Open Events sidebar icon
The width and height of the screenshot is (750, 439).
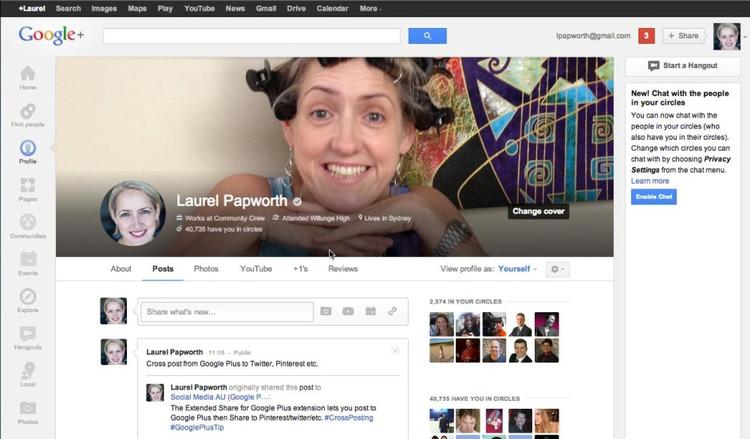click(28, 263)
